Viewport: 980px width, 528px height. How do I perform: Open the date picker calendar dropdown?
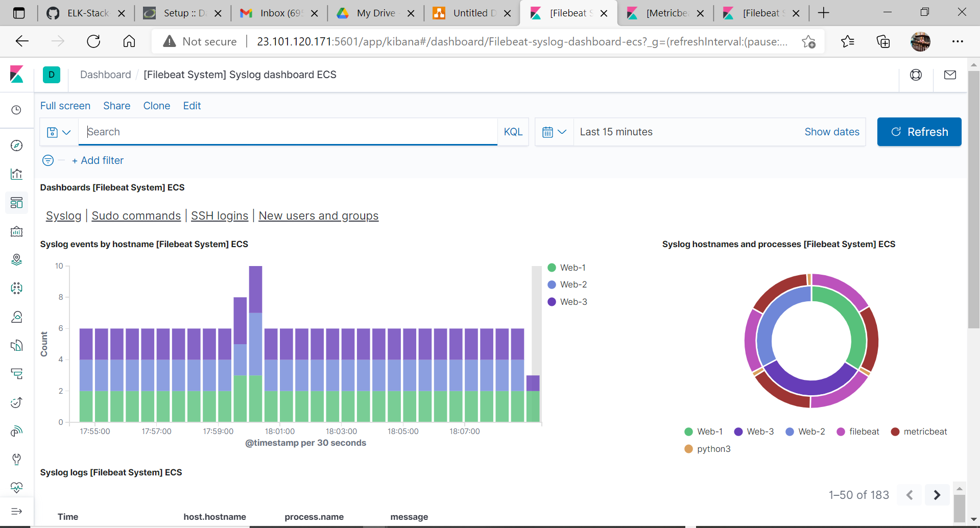[x=554, y=132]
